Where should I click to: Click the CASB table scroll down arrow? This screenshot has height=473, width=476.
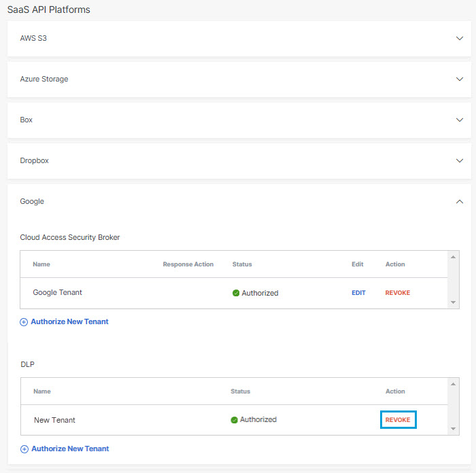pos(453,302)
